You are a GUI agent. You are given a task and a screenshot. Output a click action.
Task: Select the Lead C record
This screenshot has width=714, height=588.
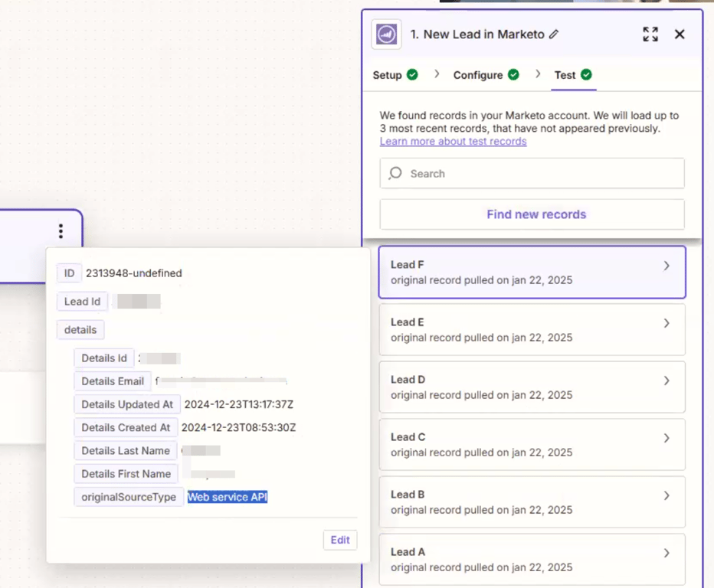click(x=532, y=444)
